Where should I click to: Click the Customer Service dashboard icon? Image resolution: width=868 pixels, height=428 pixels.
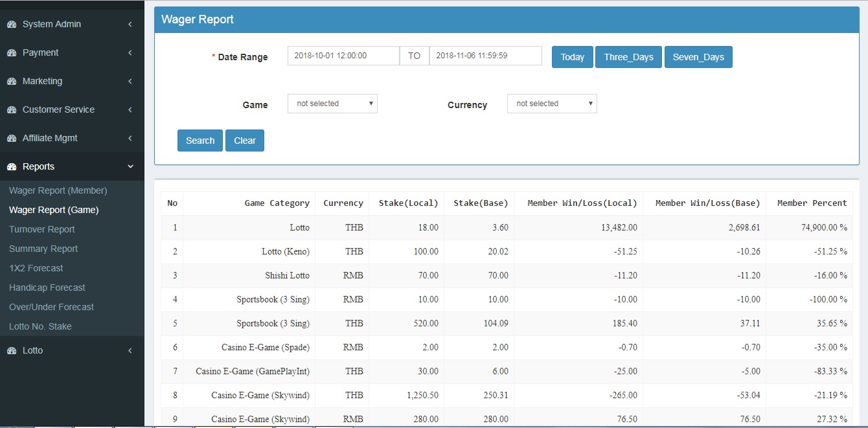[x=12, y=109]
